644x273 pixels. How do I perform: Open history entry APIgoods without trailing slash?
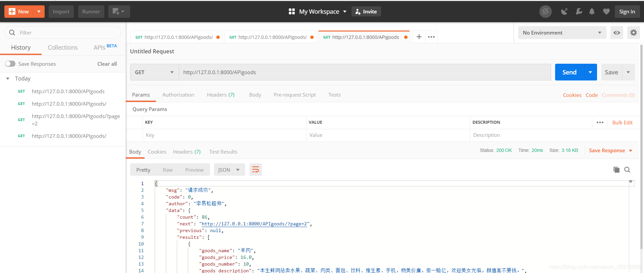coord(68,91)
